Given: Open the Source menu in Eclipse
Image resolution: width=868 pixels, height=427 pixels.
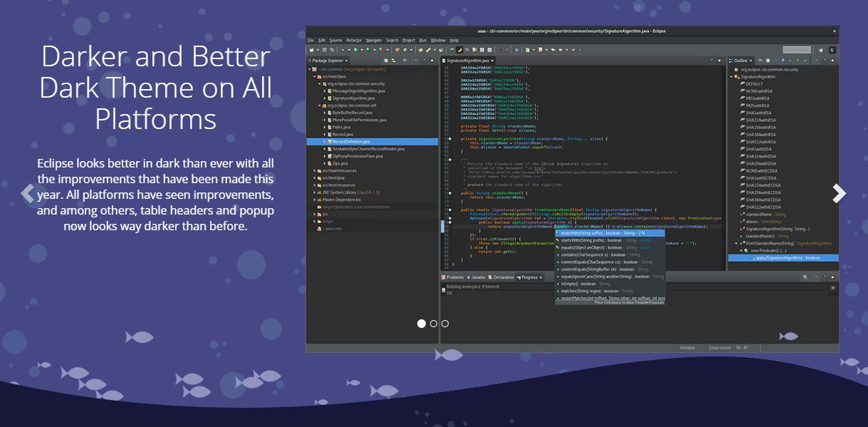Looking at the screenshot, I should click(335, 40).
